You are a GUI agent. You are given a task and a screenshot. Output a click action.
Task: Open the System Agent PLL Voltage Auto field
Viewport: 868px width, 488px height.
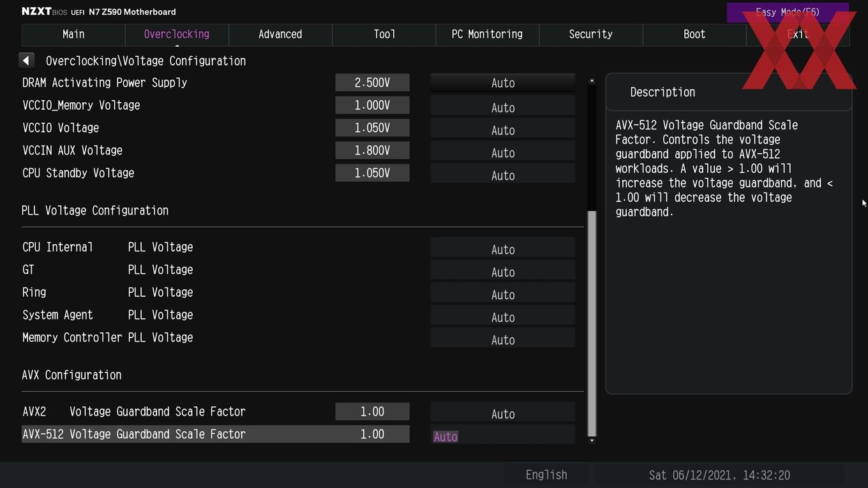(503, 316)
